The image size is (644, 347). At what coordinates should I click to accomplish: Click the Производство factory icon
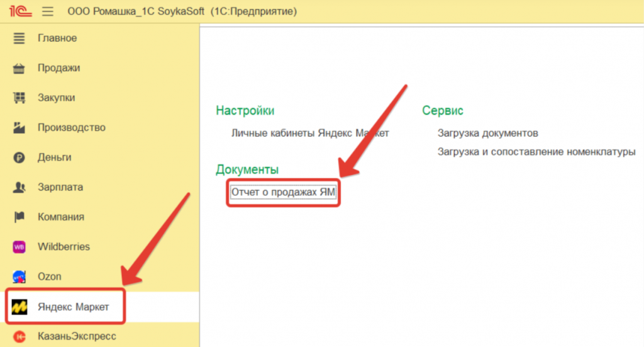coord(19,128)
